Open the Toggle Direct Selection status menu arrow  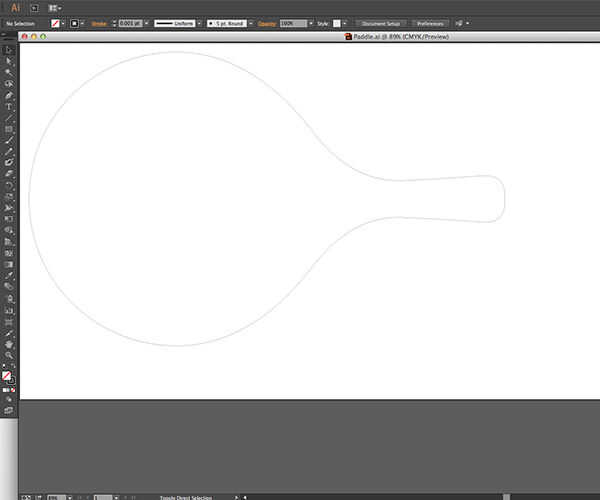(x=236, y=497)
